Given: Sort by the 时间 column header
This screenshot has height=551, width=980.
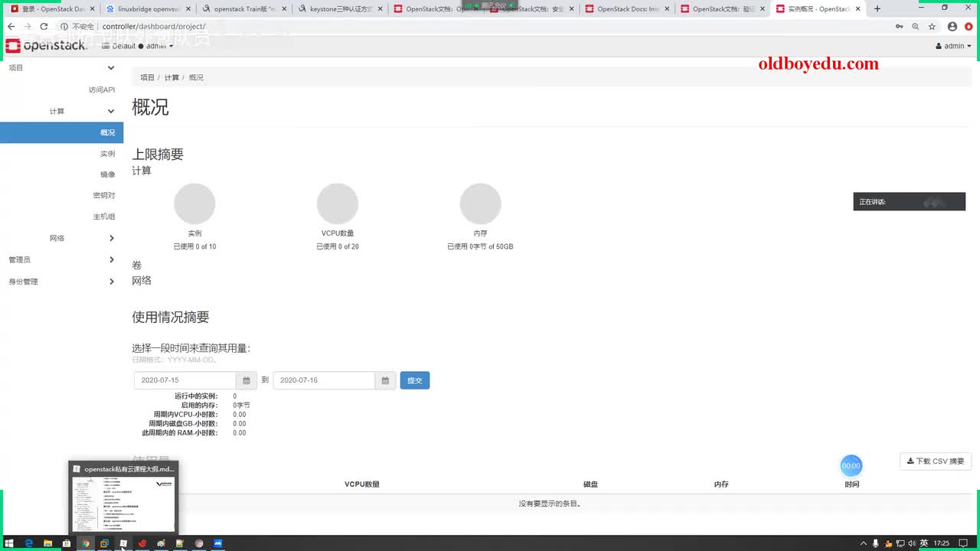Looking at the screenshot, I should 852,484.
